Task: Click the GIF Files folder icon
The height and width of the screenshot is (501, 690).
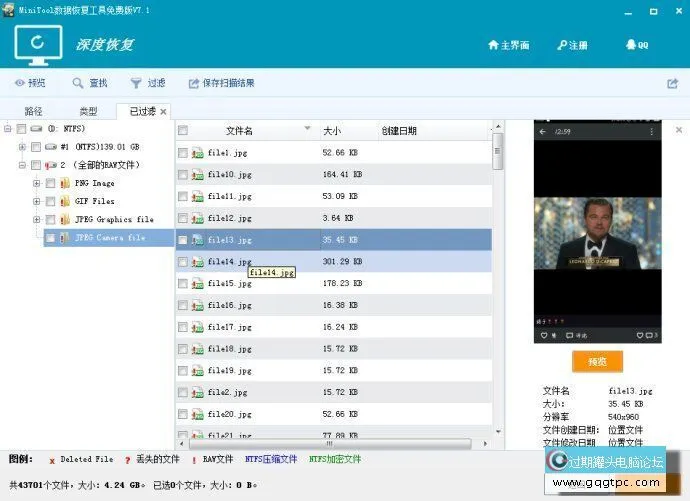Action: click(65, 201)
